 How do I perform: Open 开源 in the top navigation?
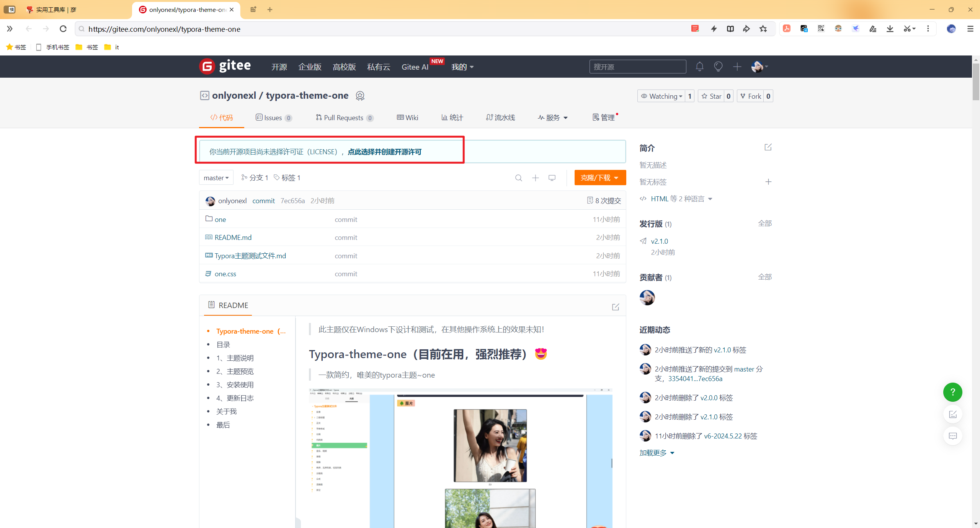point(279,67)
